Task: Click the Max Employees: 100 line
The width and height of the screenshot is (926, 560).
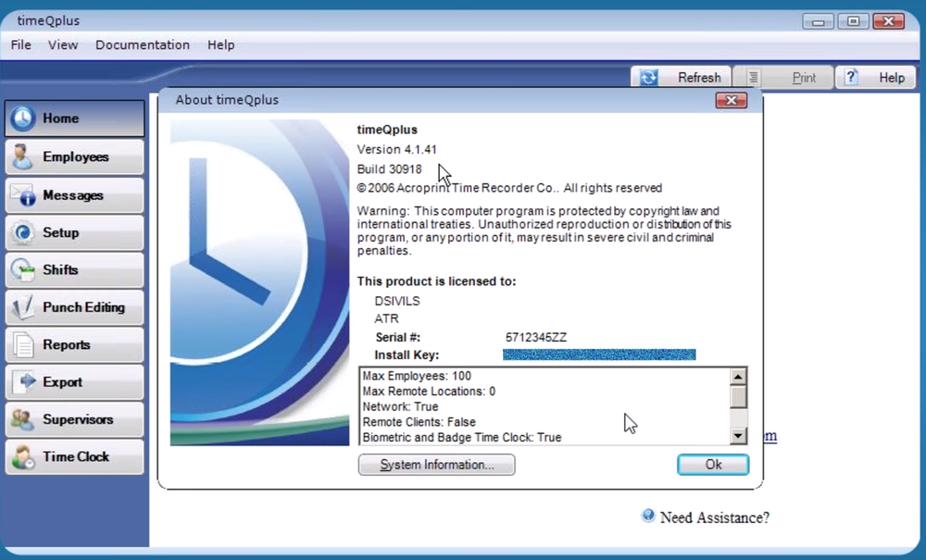Action: pyautogui.click(x=417, y=376)
